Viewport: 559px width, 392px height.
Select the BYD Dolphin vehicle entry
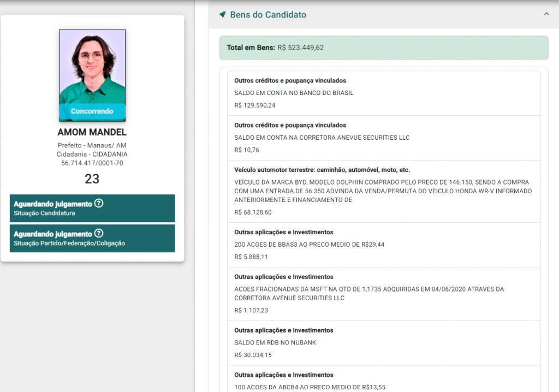coord(383,191)
